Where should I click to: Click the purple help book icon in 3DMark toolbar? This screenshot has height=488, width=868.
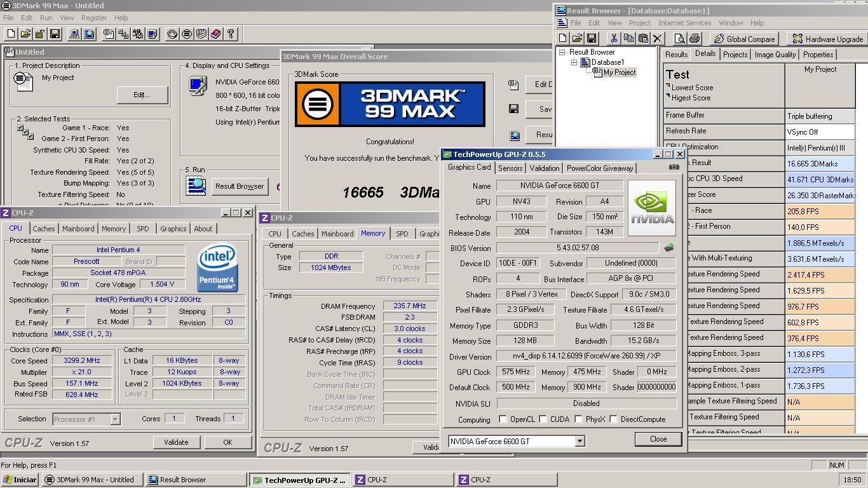tap(216, 34)
